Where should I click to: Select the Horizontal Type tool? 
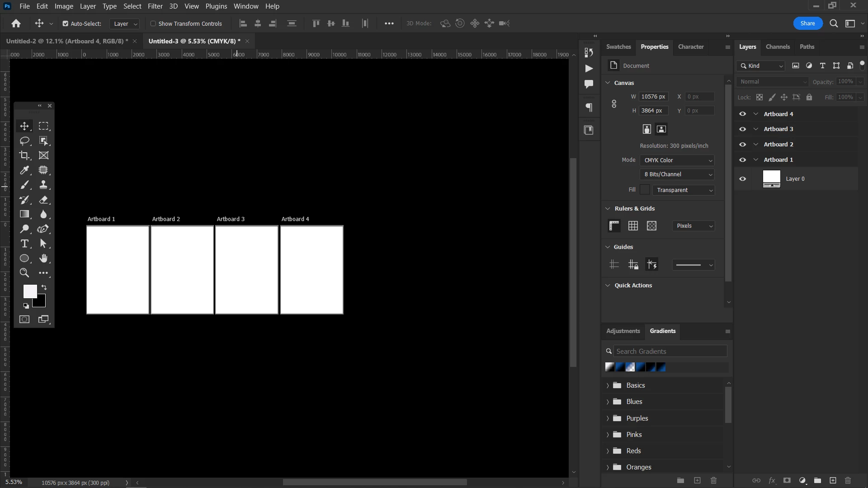pyautogui.click(x=24, y=244)
